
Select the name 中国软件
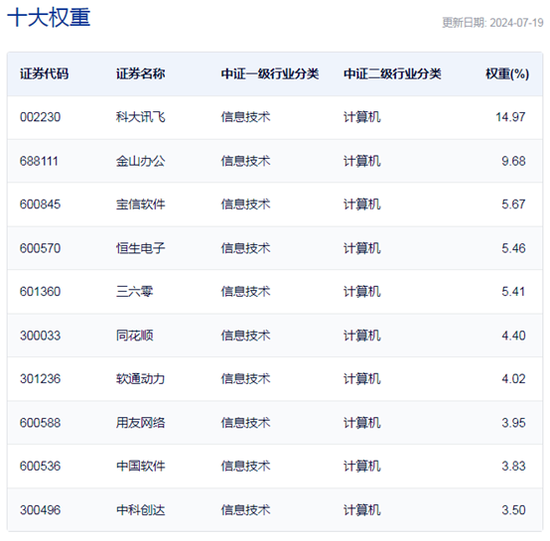click(x=141, y=466)
